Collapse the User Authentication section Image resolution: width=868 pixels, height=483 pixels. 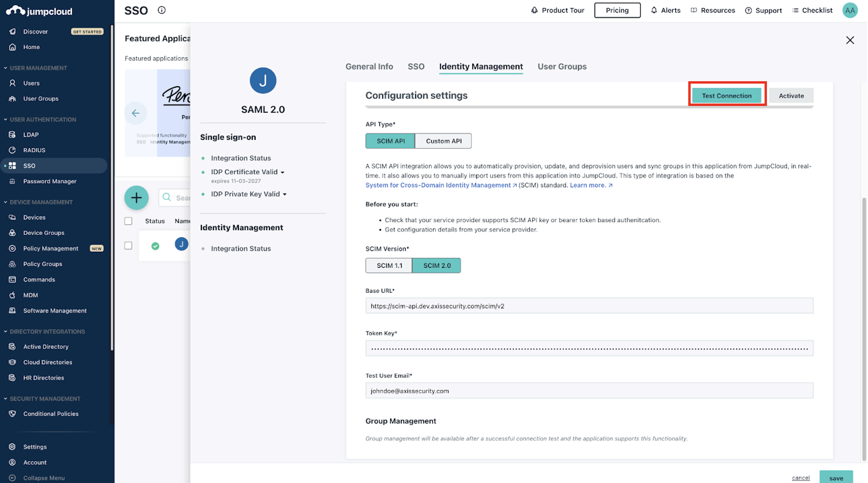pyautogui.click(x=6, y=120)
